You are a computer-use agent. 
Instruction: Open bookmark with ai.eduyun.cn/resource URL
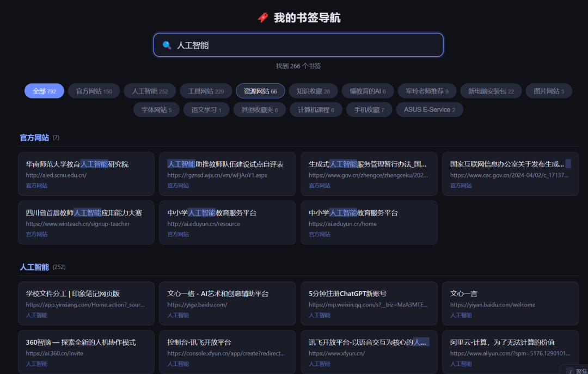(227, 223)
